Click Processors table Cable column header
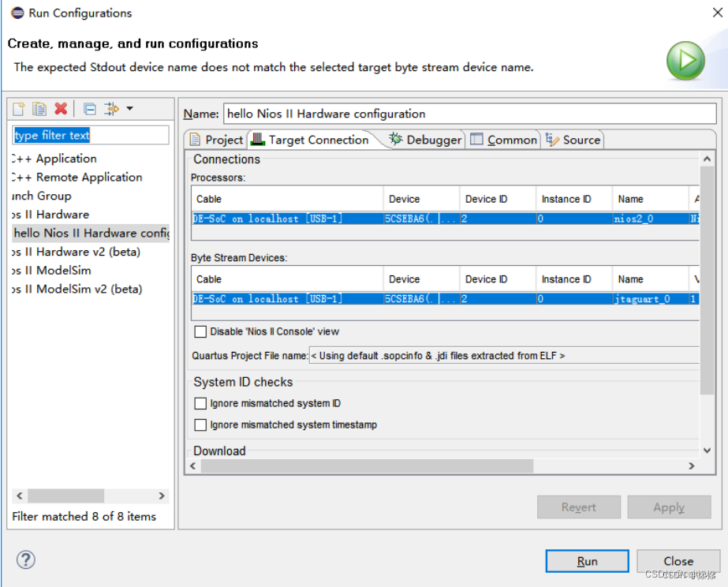This screenshot has height=587, width=728. [287, 200]
